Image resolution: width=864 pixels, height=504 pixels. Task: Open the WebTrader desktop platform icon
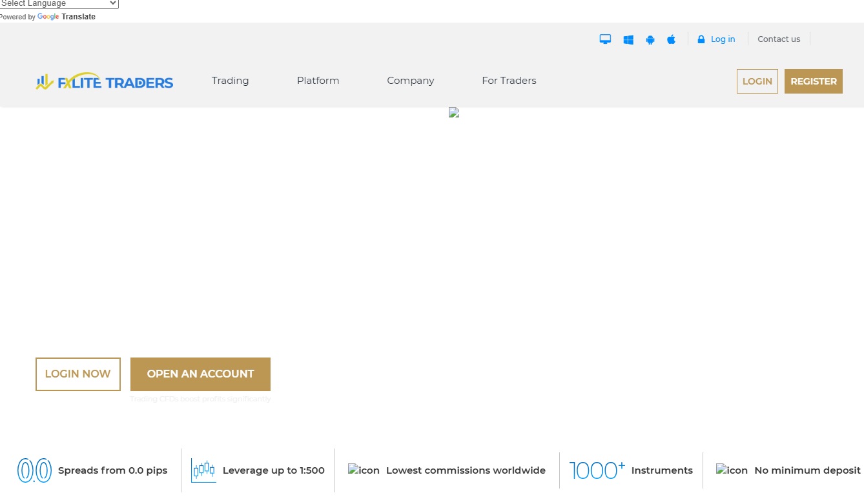[605, 39]
